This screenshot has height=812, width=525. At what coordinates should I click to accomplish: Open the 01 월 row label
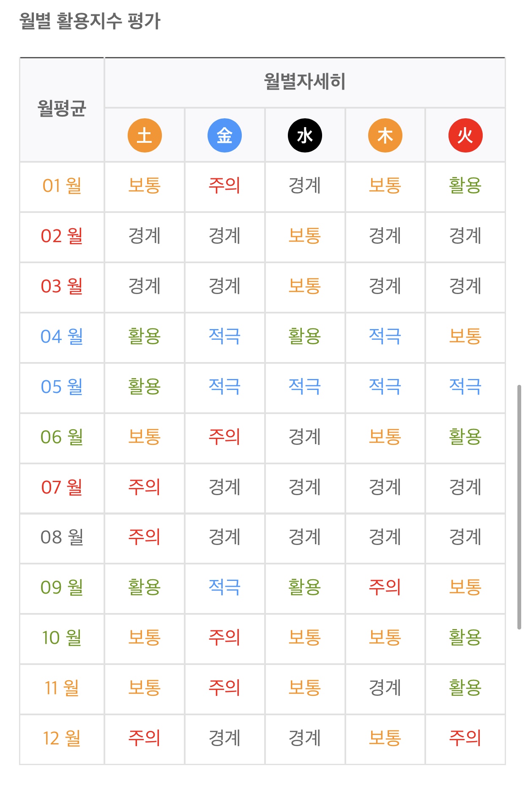pos(62,186)
